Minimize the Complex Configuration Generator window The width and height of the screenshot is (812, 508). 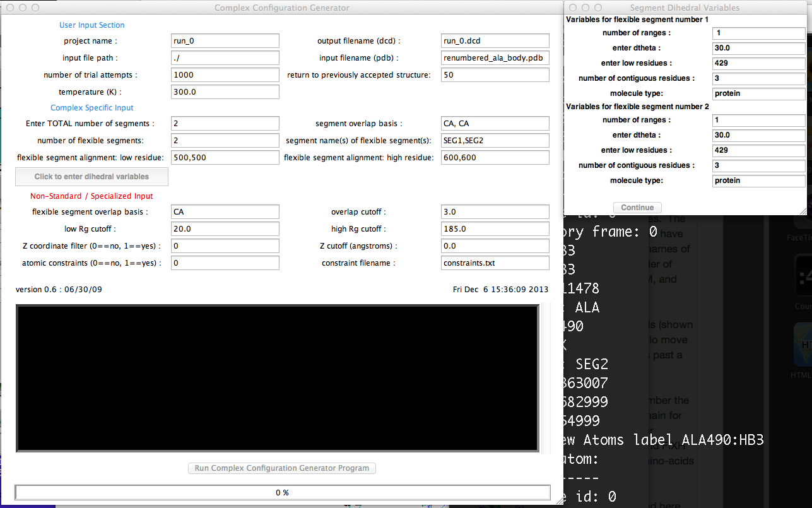23,8
